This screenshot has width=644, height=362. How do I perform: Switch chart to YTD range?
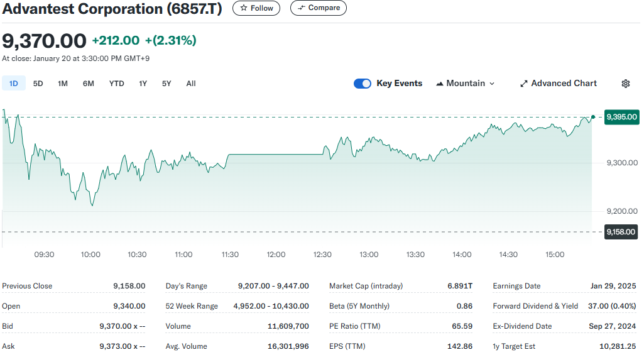pyautogui.click(x=116, y=84)
